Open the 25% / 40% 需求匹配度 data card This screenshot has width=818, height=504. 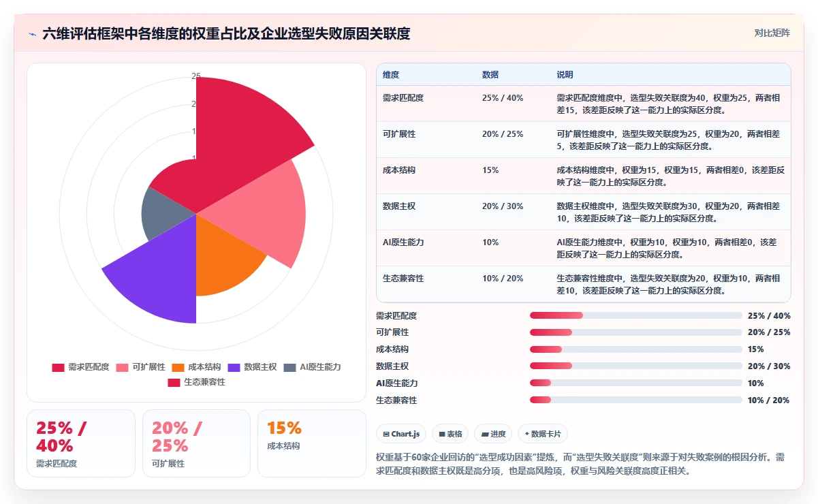[x=81, y=443]
